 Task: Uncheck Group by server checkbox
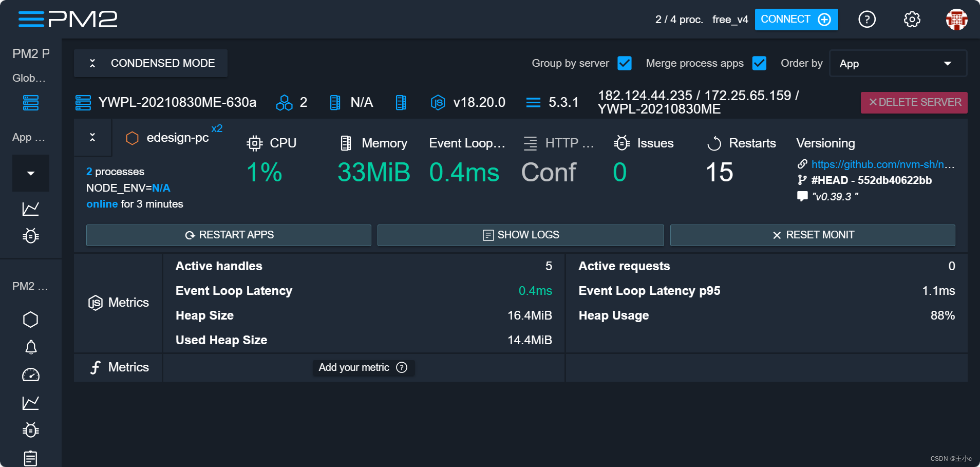point(625,63)
